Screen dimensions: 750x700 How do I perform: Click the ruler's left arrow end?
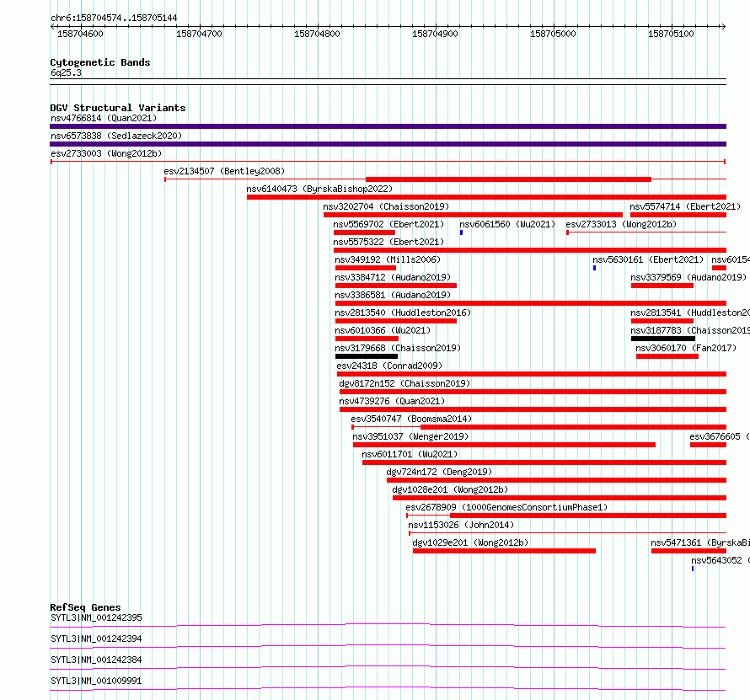(x=52, y=26)
